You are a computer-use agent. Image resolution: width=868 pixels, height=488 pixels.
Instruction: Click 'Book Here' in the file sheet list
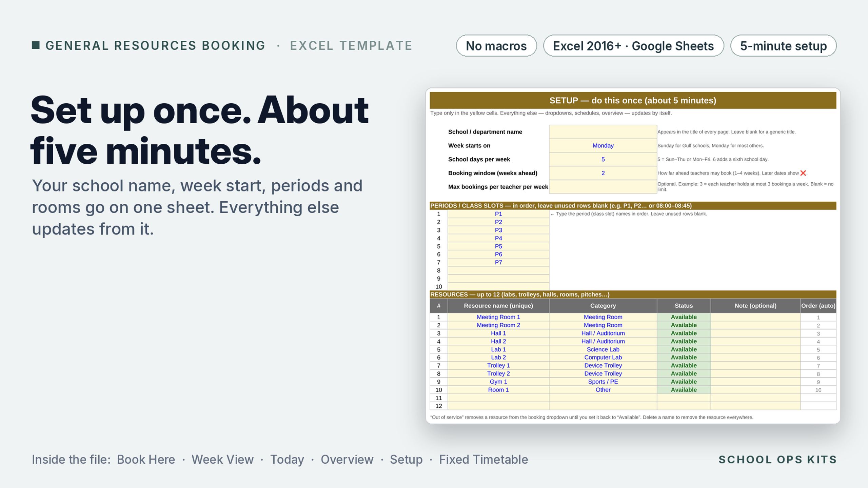click(x=146, y=460)
